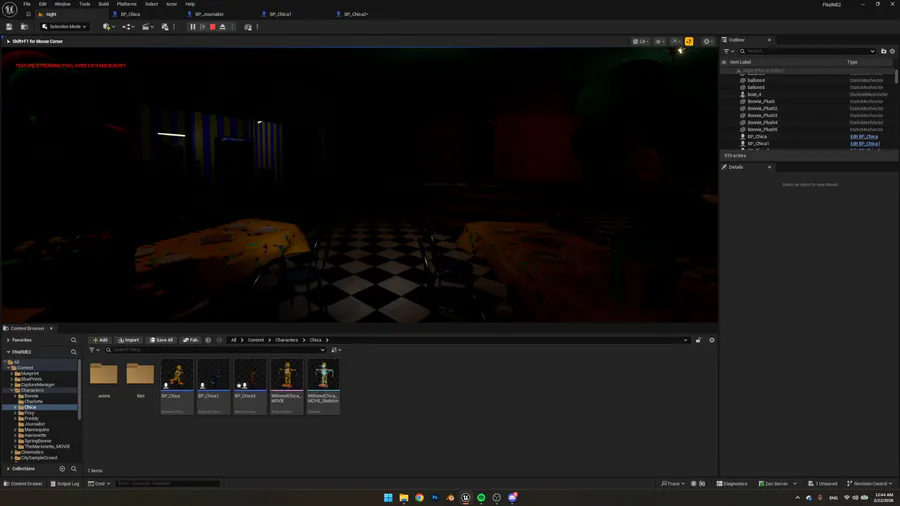Expand the Collections section
Viewport: 900px width, 506px height.
click(8, 469)
